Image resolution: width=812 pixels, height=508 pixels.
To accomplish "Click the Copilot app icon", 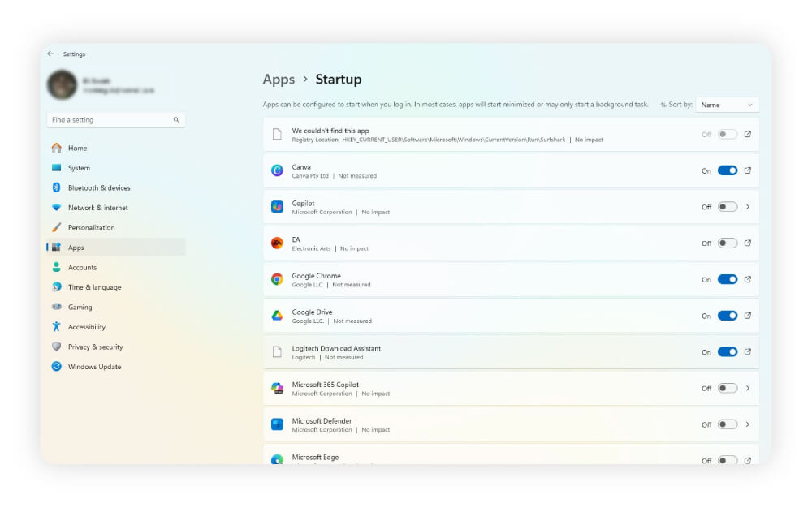I will point(277,207).
